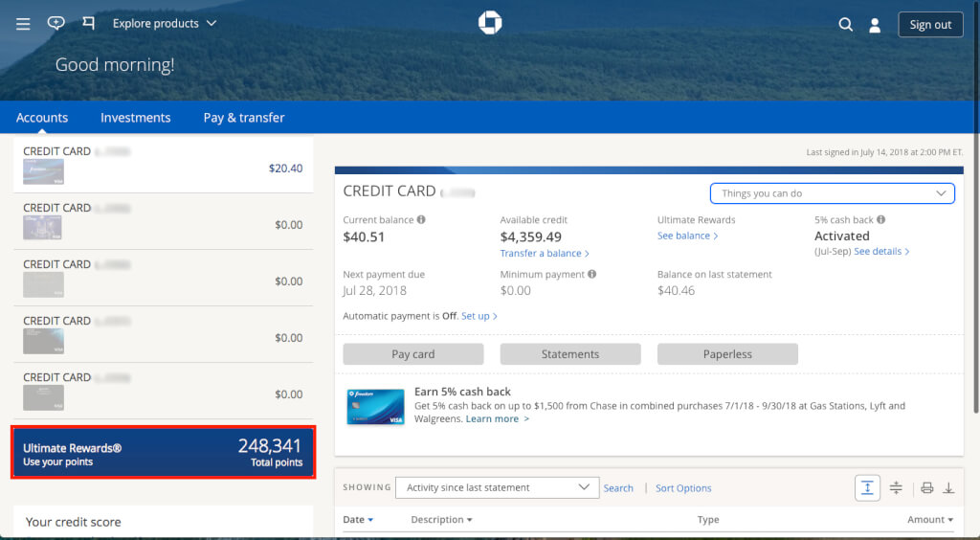Image resolution: width=980 pixels, height=540 pixels.
Task: Sort transactions by Amount column
Action: click(x=930, y=519)
